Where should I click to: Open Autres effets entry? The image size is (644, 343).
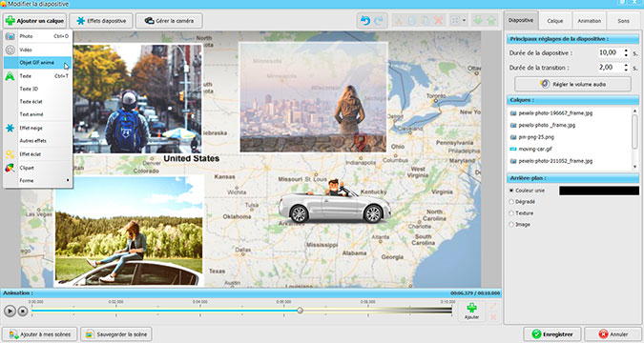click(38, 141)
